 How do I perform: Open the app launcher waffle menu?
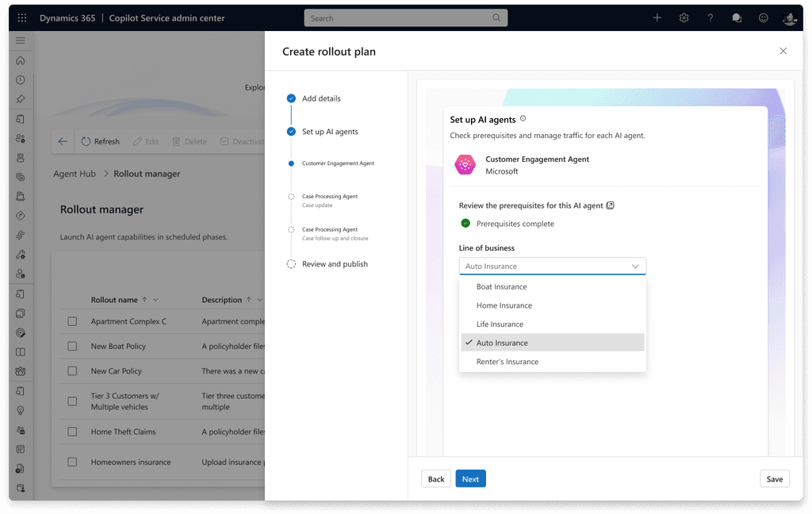[x=21, y=18]
